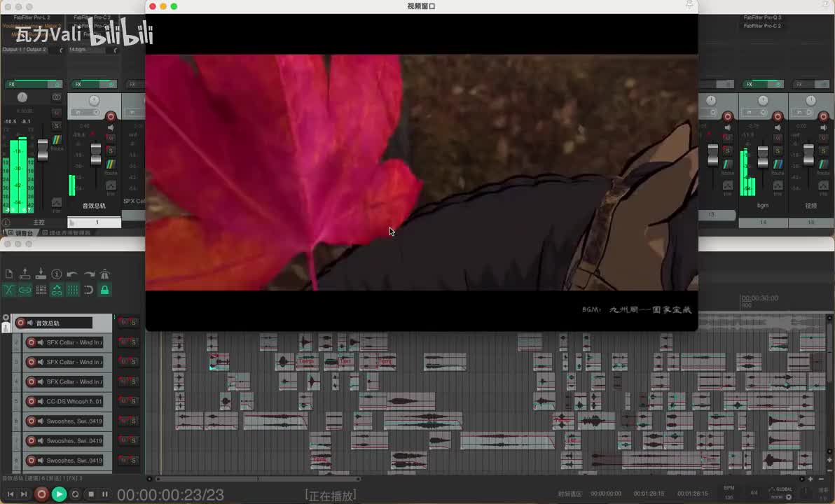Create a new project with the page icon
This screenshot has width=835, height=504.
pos(9,274)
